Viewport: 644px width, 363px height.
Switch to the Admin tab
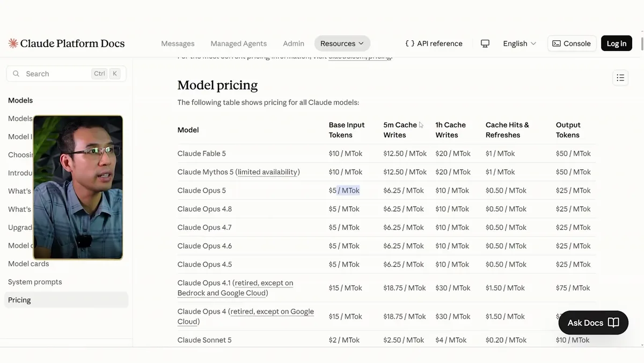294,43
